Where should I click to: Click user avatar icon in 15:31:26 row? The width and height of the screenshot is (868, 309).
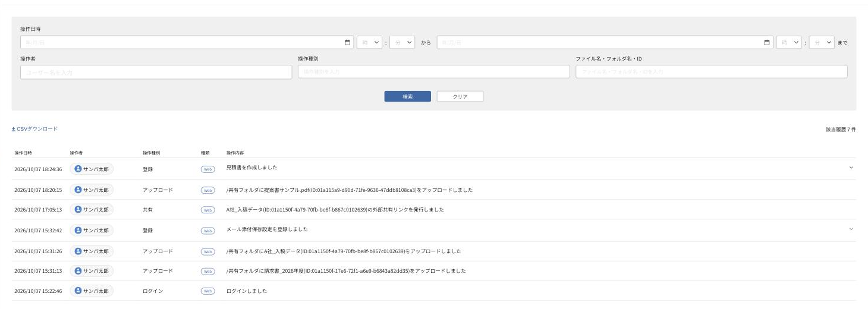point(78,251)
